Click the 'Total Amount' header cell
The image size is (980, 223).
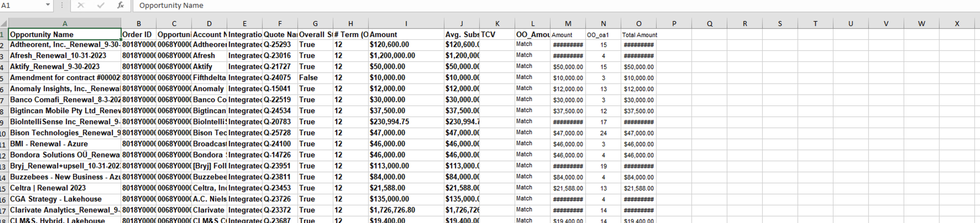point(639,34)
